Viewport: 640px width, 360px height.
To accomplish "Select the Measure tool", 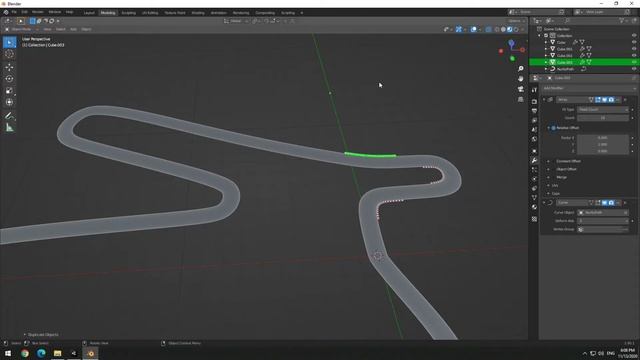I will pos(9,128).
